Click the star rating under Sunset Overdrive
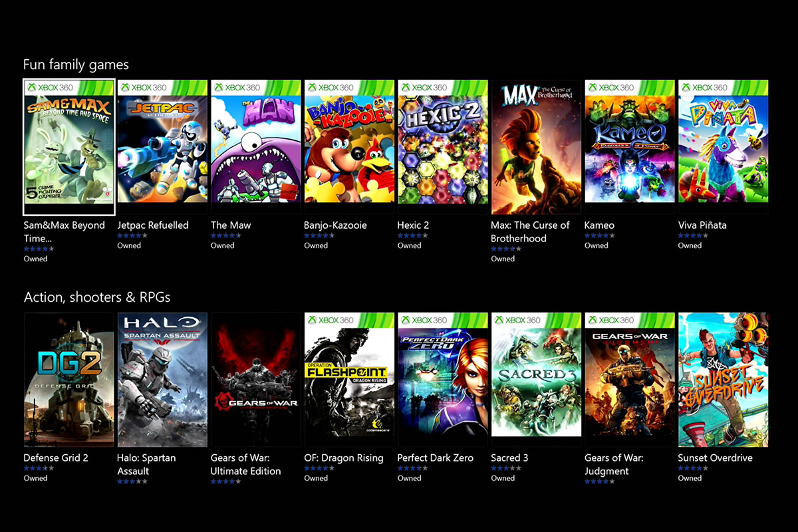The image size is (798, 532). [694, 468]
